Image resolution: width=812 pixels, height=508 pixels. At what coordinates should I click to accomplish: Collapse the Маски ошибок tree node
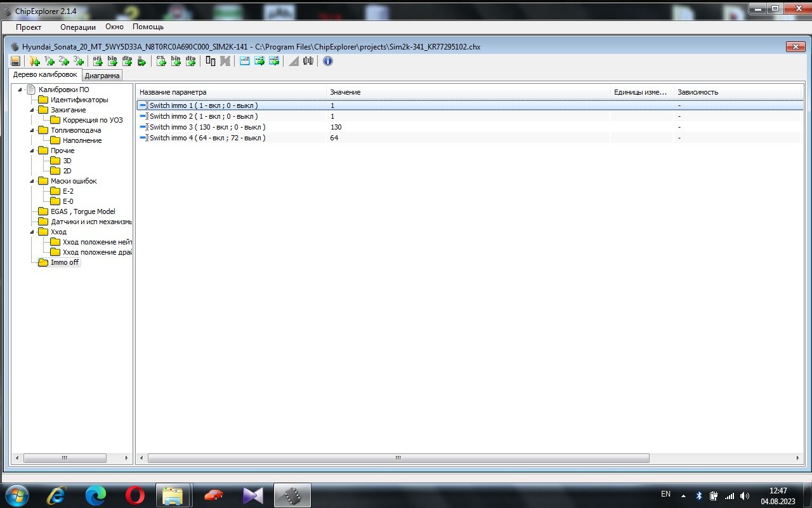[x=32, y=181]
